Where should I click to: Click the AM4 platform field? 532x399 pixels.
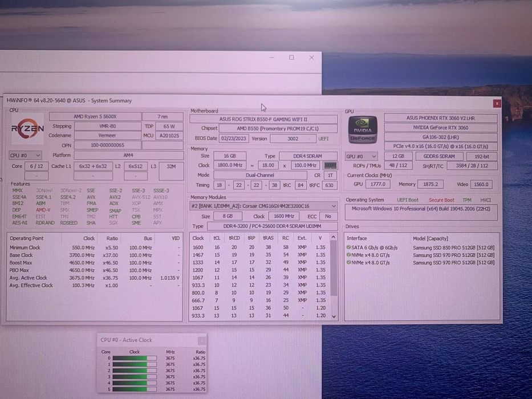[x=128, y=156]
